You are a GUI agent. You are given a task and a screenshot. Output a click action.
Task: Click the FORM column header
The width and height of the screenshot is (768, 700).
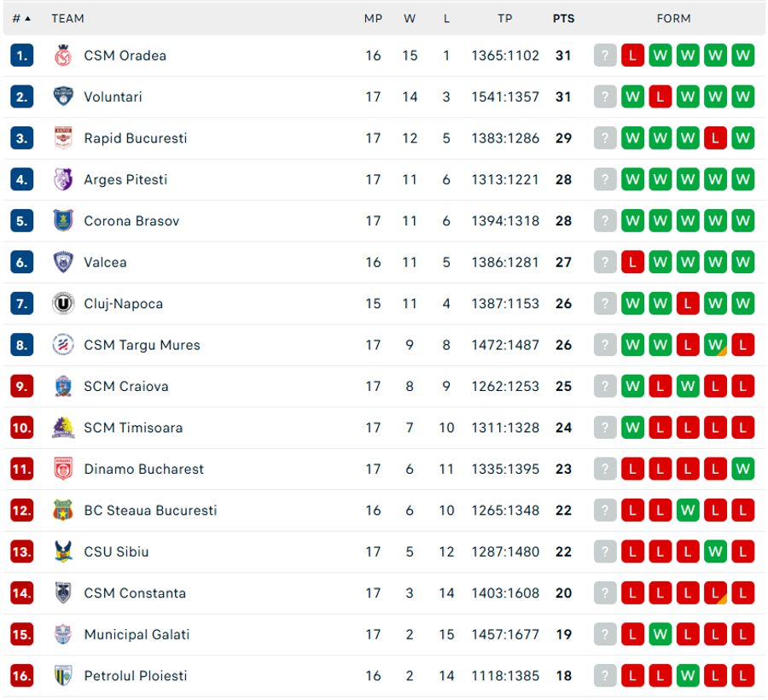coord(673,19)
